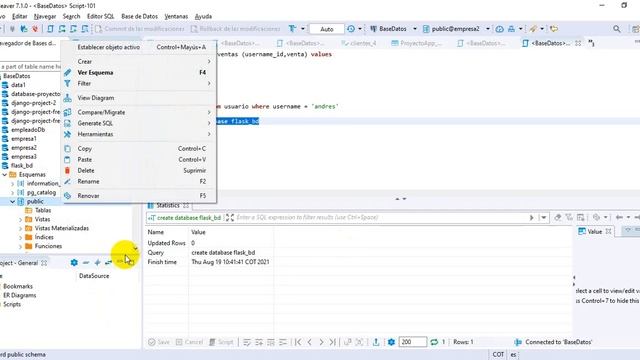The image size is (640, 360).
Task: Expand 'Vistas Materializadas' folder
Action: (20, 229)
